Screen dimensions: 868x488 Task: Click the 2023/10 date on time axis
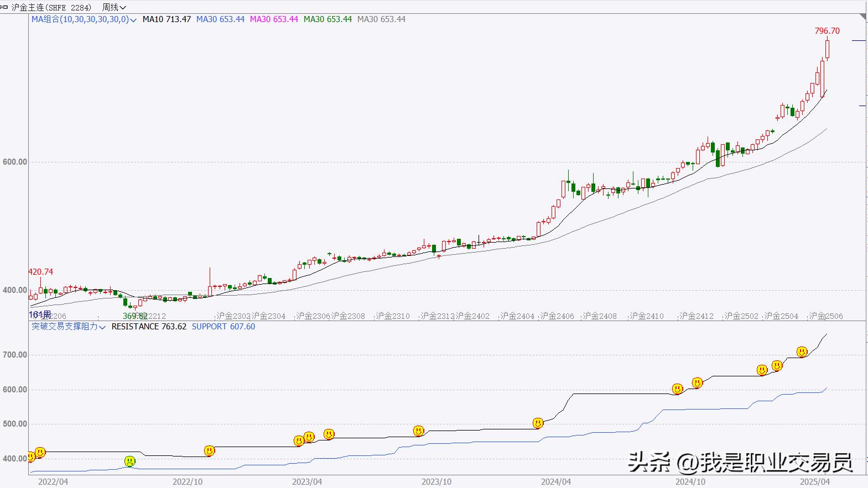tap(436, 481)
